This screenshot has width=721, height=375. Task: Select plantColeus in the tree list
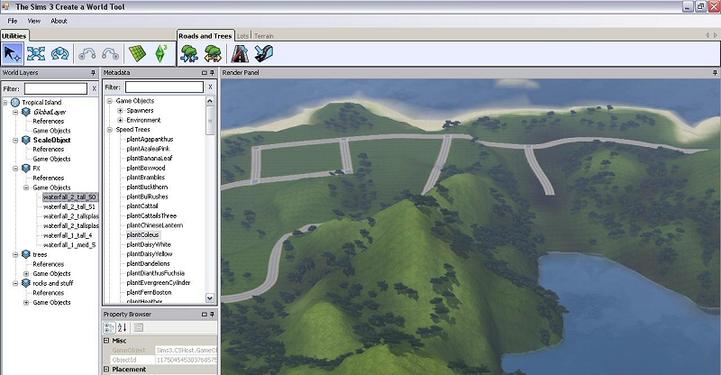[143, 235]
